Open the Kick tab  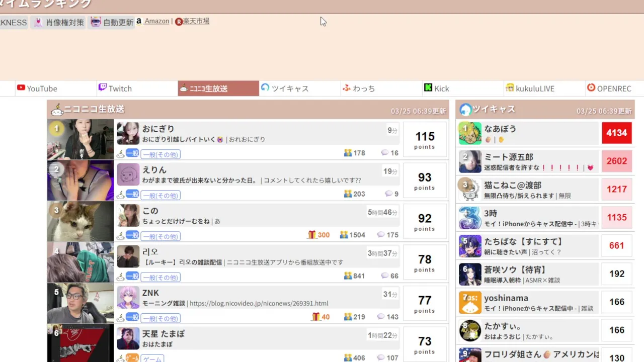point(463,88)
